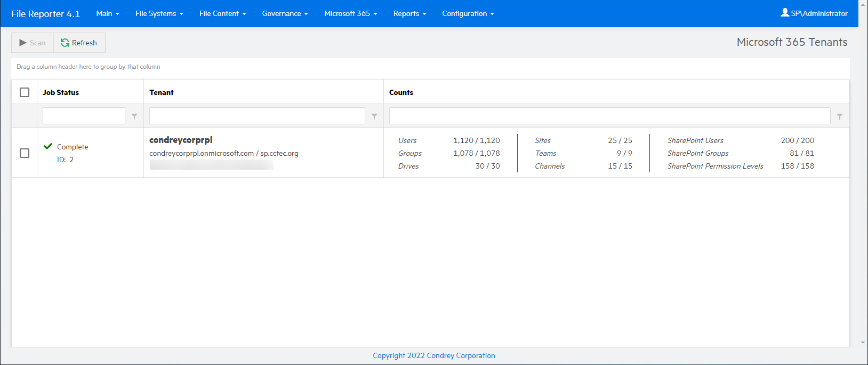Expand the File Systems dropdown
Image resolution: width=868 pixels, height=365 pixels.
(159, 13)
